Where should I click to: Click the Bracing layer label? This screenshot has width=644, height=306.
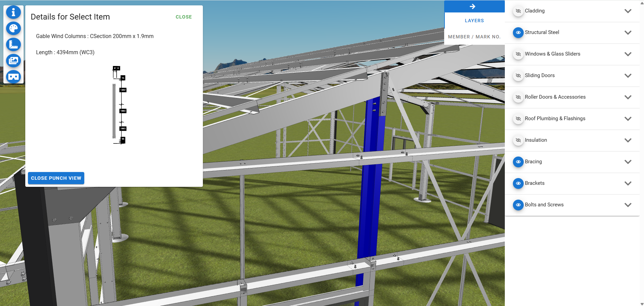[x=533, y=162]
